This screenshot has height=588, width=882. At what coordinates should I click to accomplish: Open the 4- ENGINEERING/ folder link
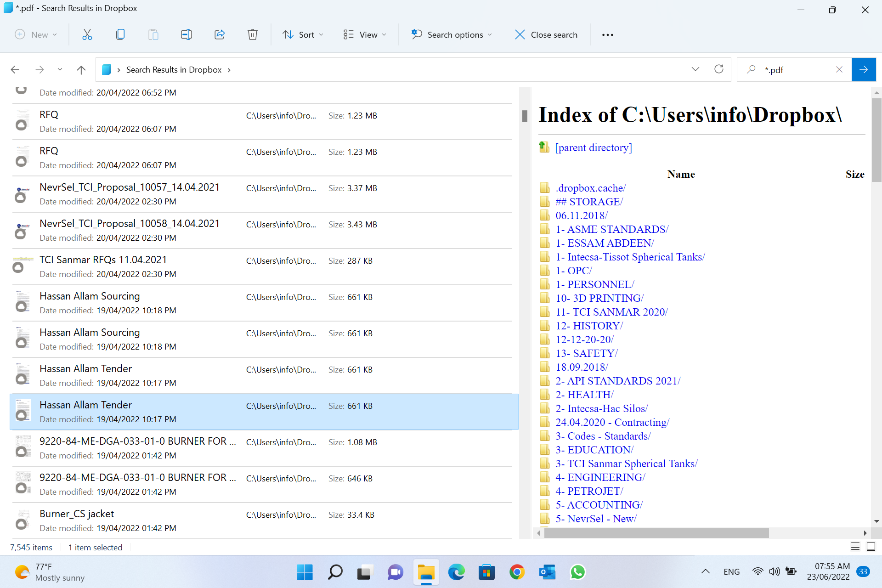pos(600,477)
